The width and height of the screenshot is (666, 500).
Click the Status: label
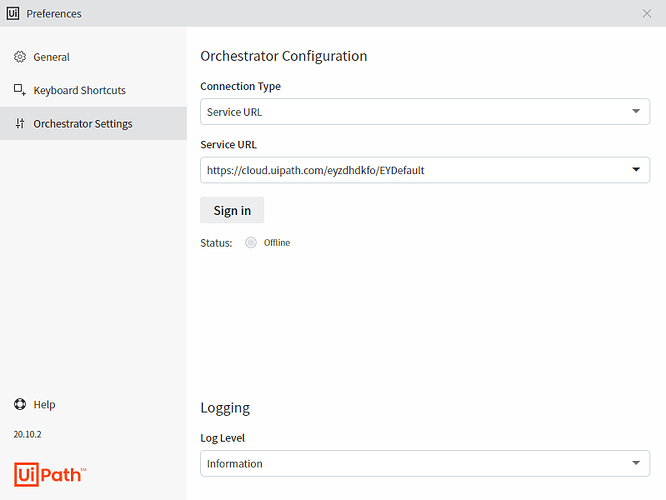[x=217, y=243]
